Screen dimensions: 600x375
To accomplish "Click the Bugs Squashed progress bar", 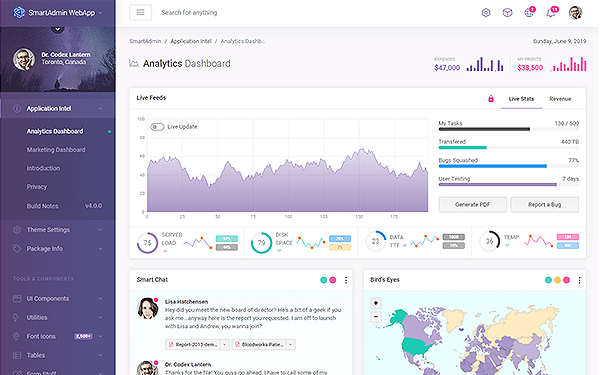I will pyautogui.click(x=509, y=166).
